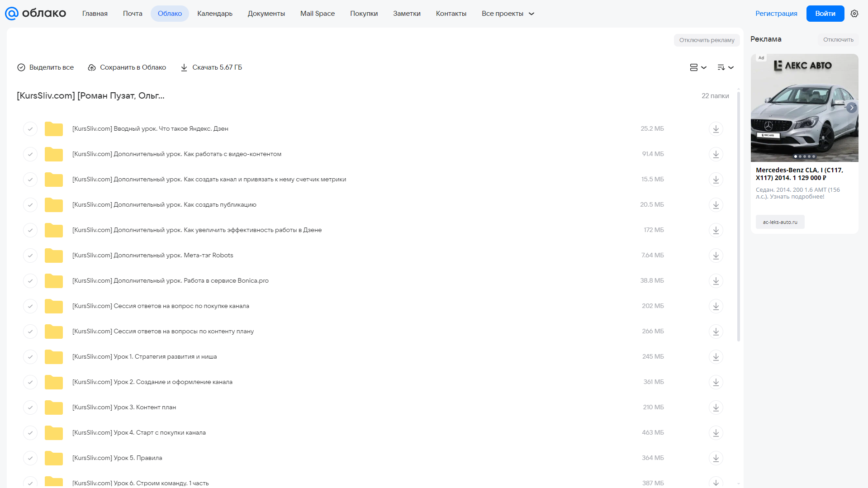Image resolution: width=868 pixels, height=488 pixels.
Task: Download the Мета-тэг Robots folder via its arrow icon
Action: pos(716,256)
